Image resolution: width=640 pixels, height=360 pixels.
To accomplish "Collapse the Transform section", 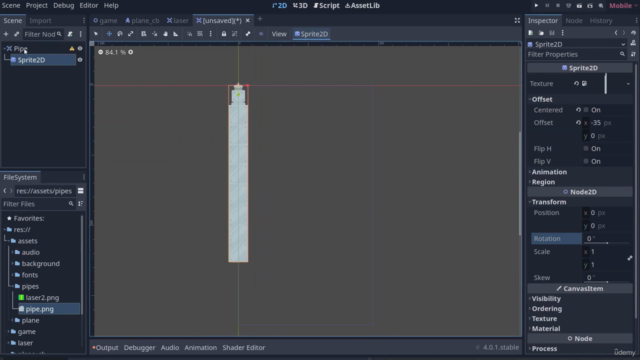I will tap(580, 202).
